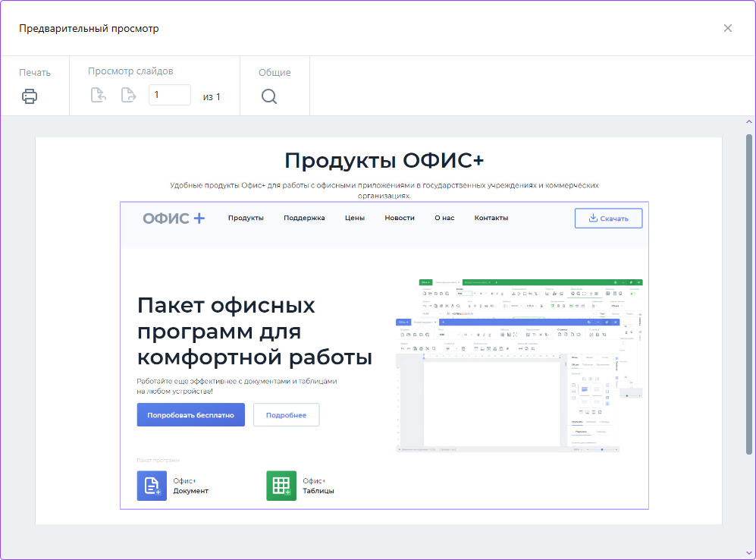Close the Предварительный просмотр dialog
Image resolution: width=756 pixels, height=560 pixels.
click(728, 28)
